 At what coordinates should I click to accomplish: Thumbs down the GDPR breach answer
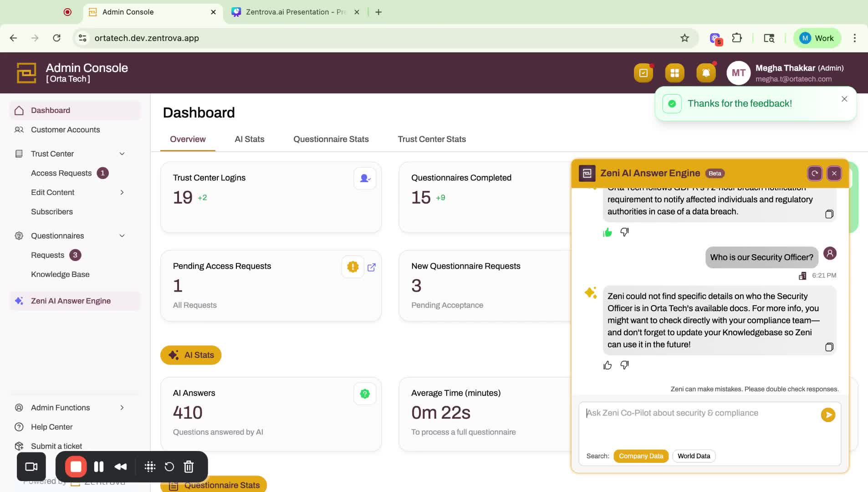tap(624, 232)
